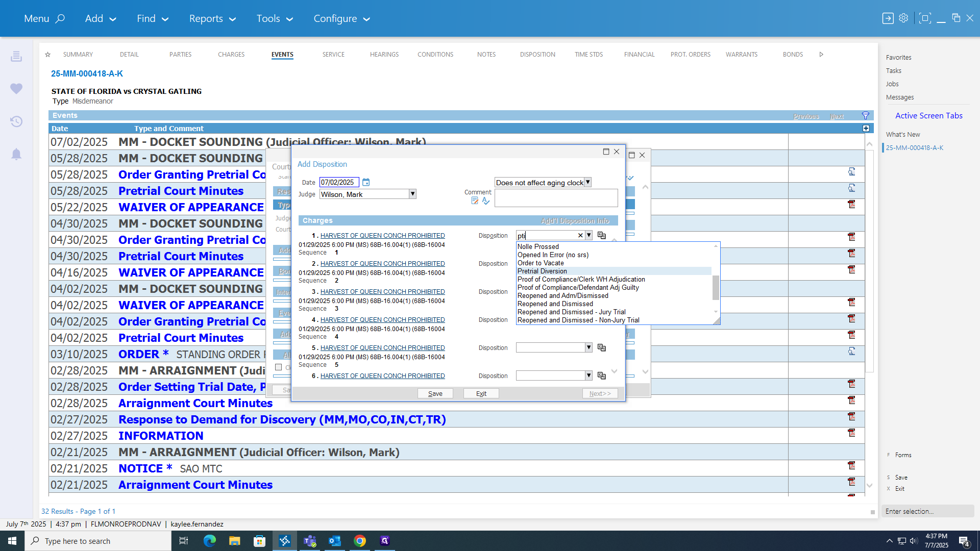Image resolution: width=980 pixels, height=551 pixels.
Task: Copy disposition from charge 6 icon
Action: (x=602, y=375)
